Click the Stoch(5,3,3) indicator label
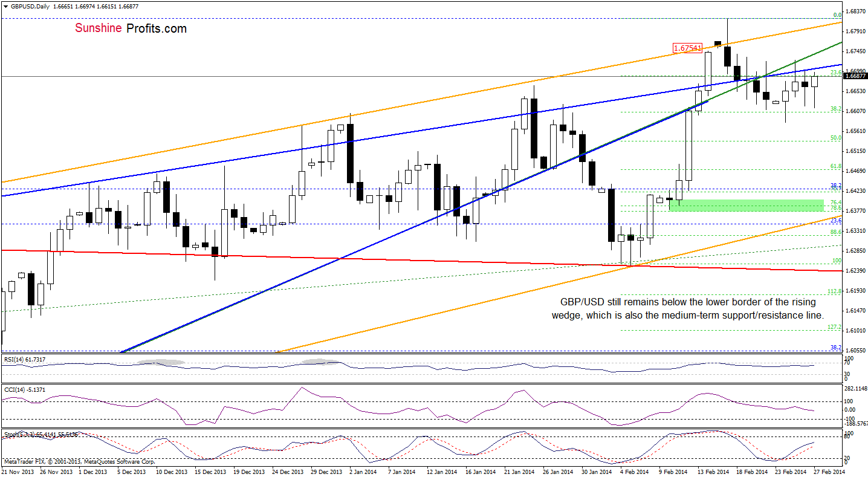 coord(40,434)
